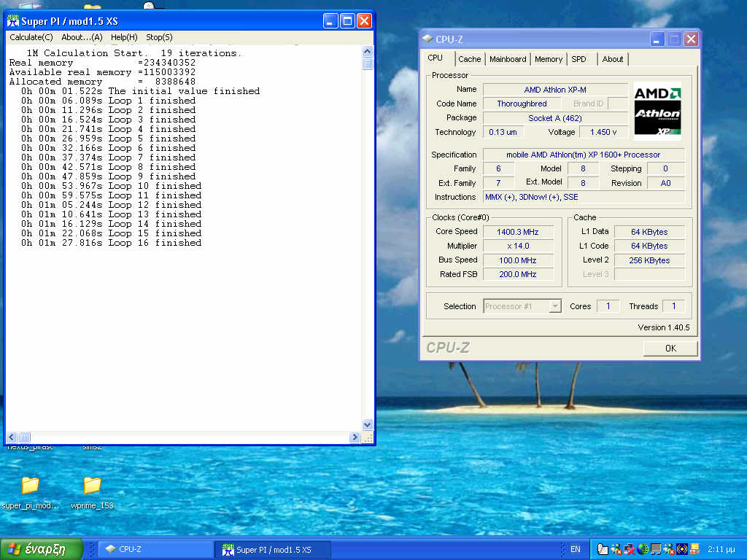Screen dimensions: 747x560
Task: Maximize the Super PI window
Action: [x=347, y=21]
